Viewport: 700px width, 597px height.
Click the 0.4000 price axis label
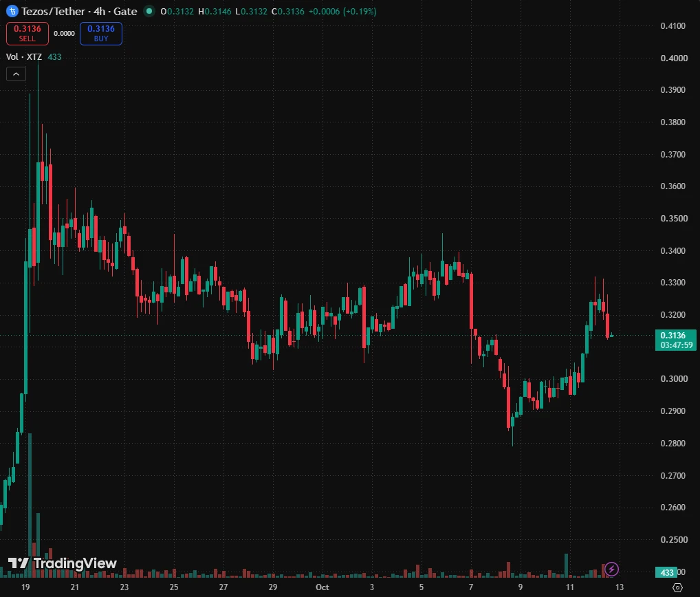tap(674, 58)
